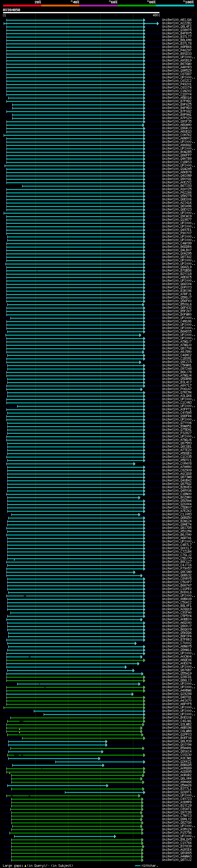Select hit label UniRef100_C0H7K2

coord(177,135)
